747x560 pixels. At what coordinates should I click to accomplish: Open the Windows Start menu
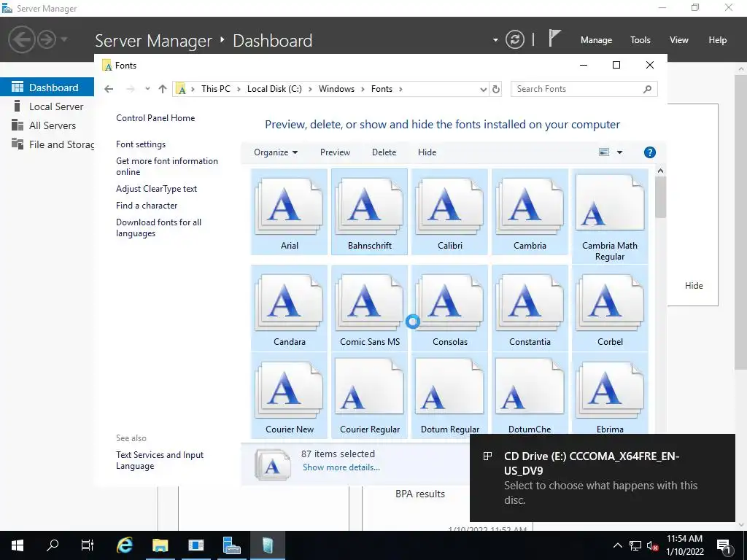(18, 545)
